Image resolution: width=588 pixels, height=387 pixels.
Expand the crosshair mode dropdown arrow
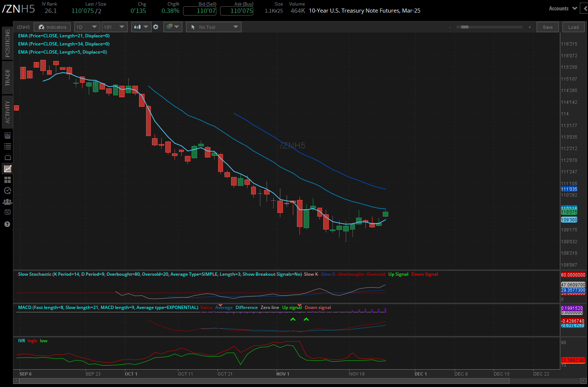(x=177, y=27)
